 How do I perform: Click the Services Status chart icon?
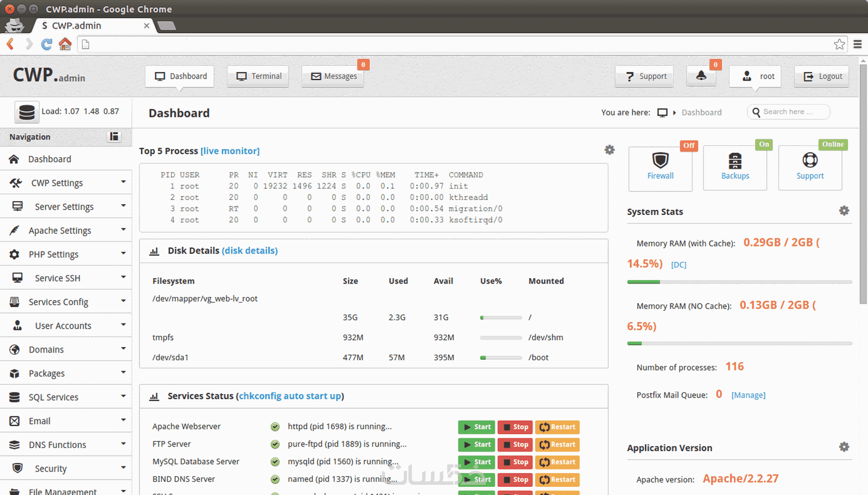click(x=154, y=397)
